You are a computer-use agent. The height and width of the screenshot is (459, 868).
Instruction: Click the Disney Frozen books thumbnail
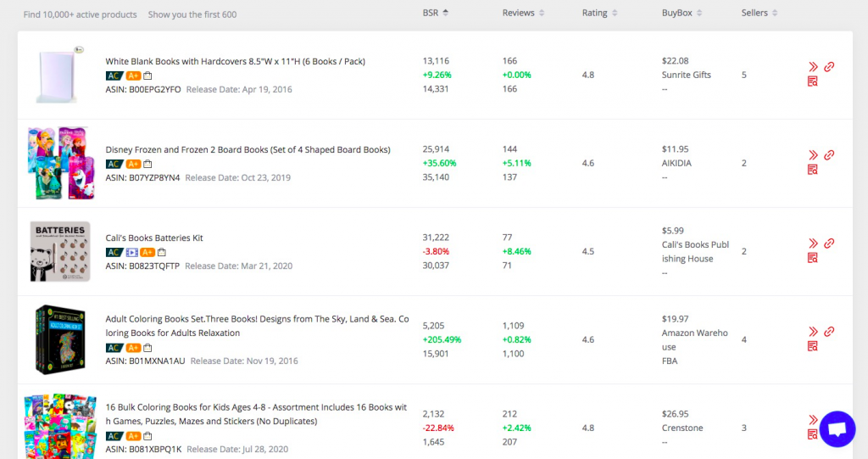click(61, 163)
